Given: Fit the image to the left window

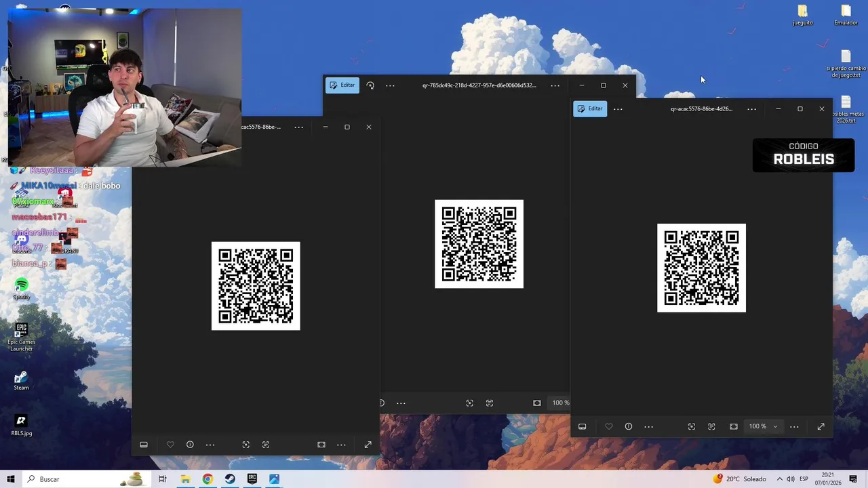Looking at the screenshot, I should point(321,445).
